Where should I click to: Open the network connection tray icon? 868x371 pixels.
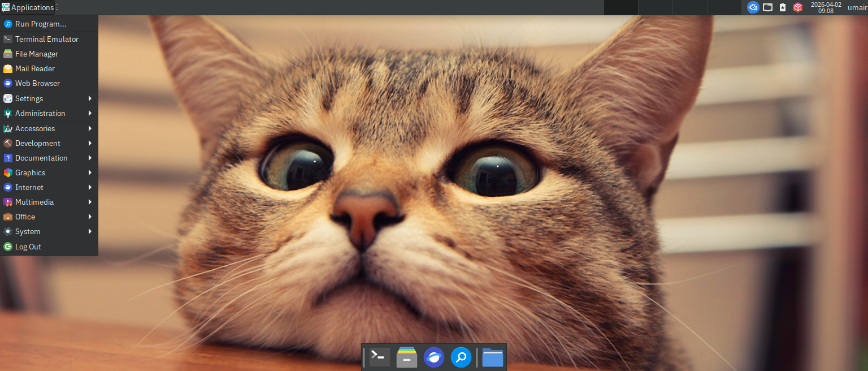click(768, 7)
